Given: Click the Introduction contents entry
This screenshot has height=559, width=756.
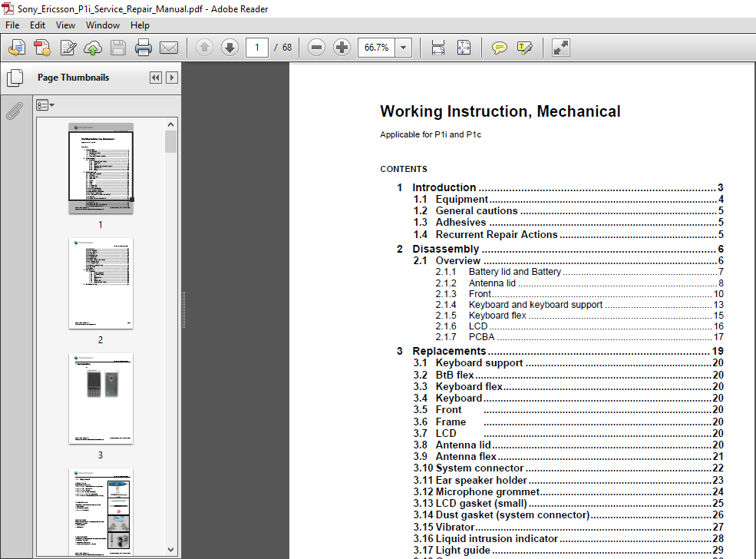Looking at the screenshot, I should pyautogui.click(x=560, y=187).
